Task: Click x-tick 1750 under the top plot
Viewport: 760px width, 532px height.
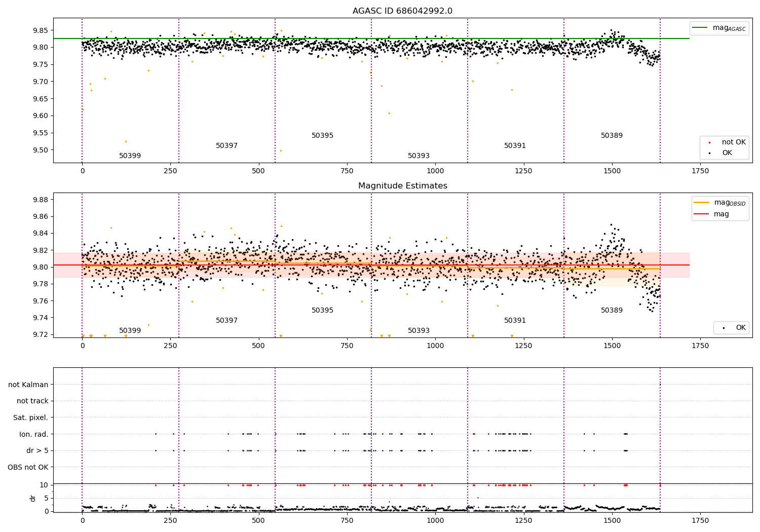Action: 700,171
